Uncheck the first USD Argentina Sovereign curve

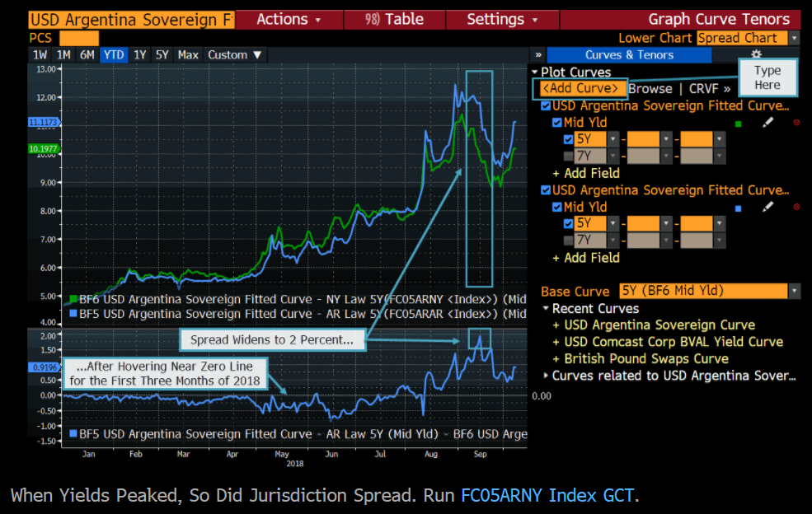[x=546, y=106]
